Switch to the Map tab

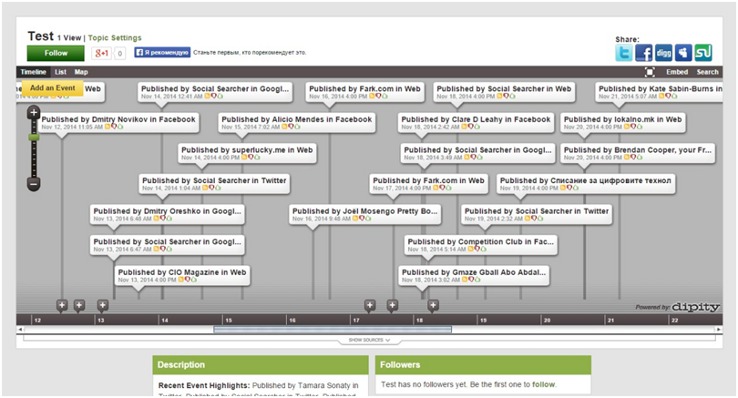pos(81,72)
